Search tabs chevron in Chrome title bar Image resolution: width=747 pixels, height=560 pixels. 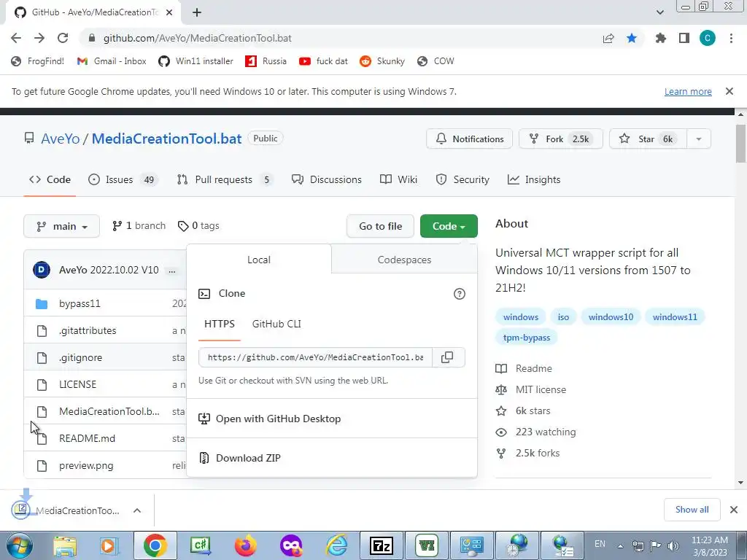click(x=660, y=12)
